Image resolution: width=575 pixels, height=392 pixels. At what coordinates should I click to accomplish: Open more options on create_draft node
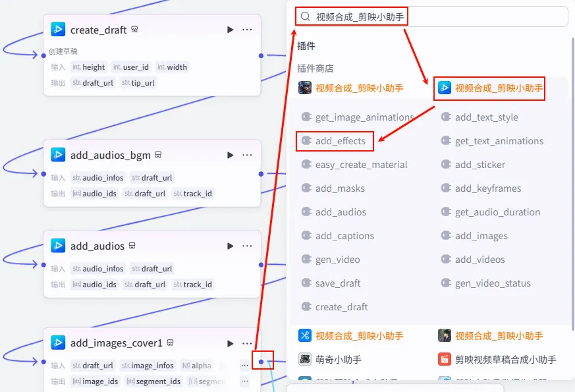click(x=247, y=30)
